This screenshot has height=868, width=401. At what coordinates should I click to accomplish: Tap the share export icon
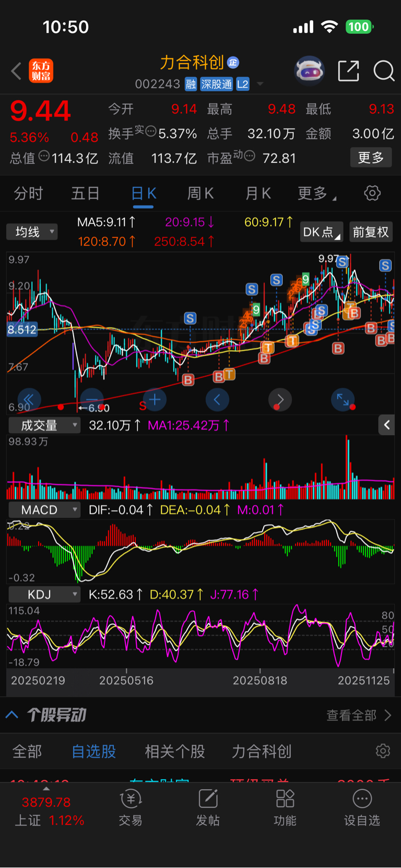tap(349, 71)
